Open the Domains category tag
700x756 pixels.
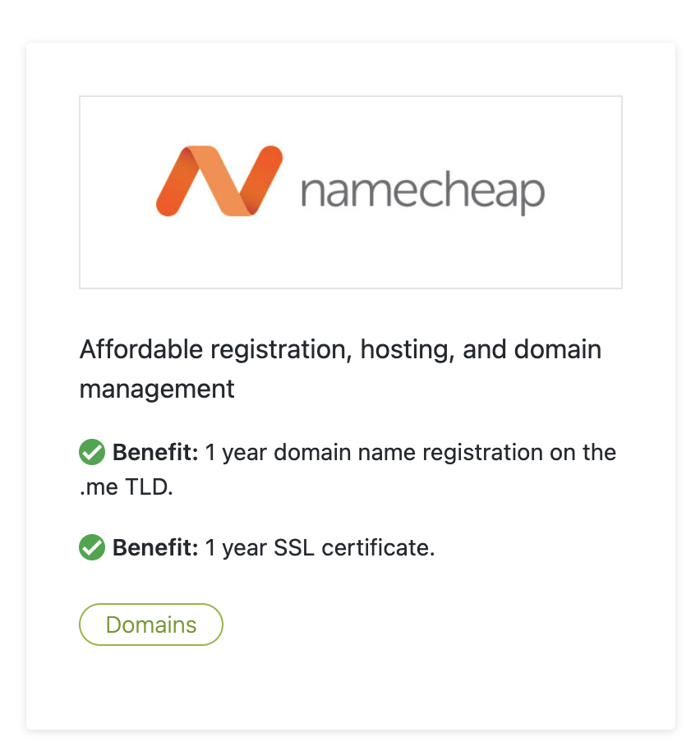(x=151, y=625)
